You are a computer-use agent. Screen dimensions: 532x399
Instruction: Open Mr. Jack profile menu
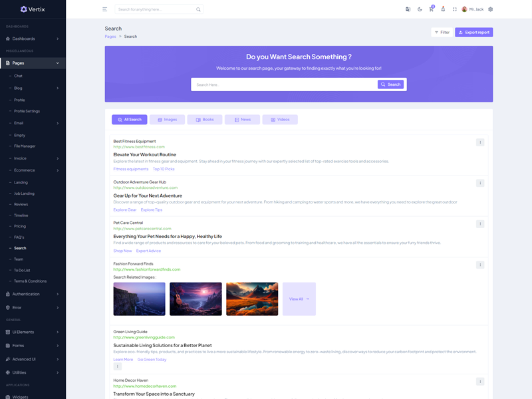(x=473, y=9)
